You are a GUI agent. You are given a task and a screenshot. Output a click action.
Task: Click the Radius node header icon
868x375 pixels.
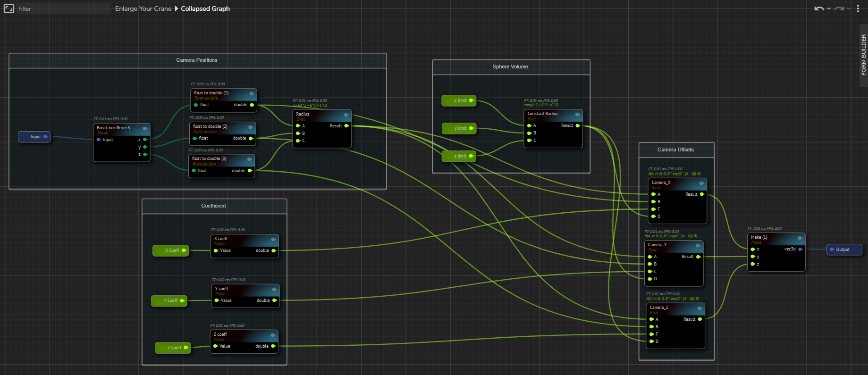(x=346, y=115)
